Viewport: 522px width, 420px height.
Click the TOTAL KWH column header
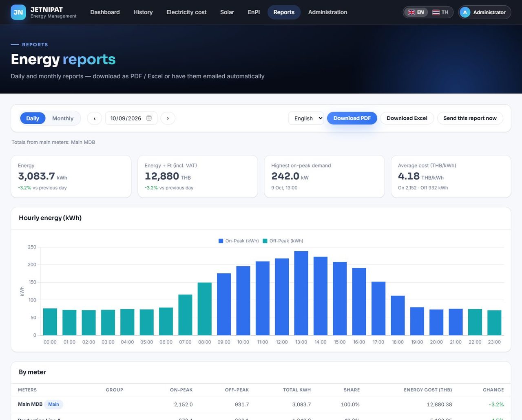click(x=297, y=390)
